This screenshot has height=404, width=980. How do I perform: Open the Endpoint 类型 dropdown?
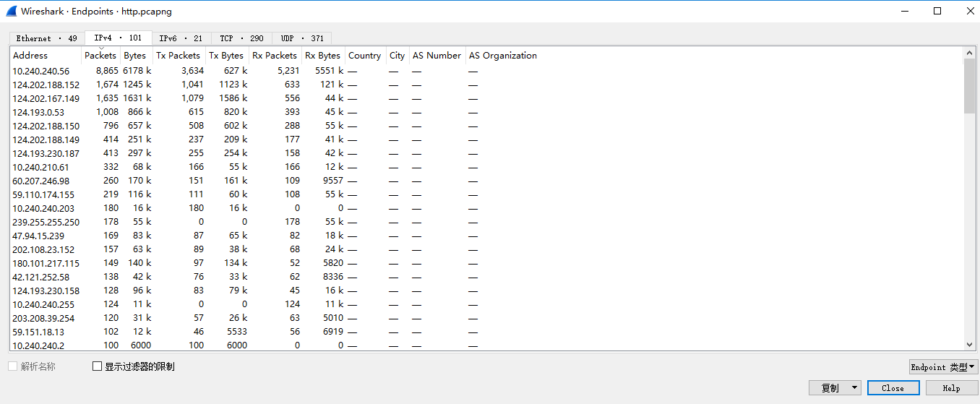[x=943, y=367]
